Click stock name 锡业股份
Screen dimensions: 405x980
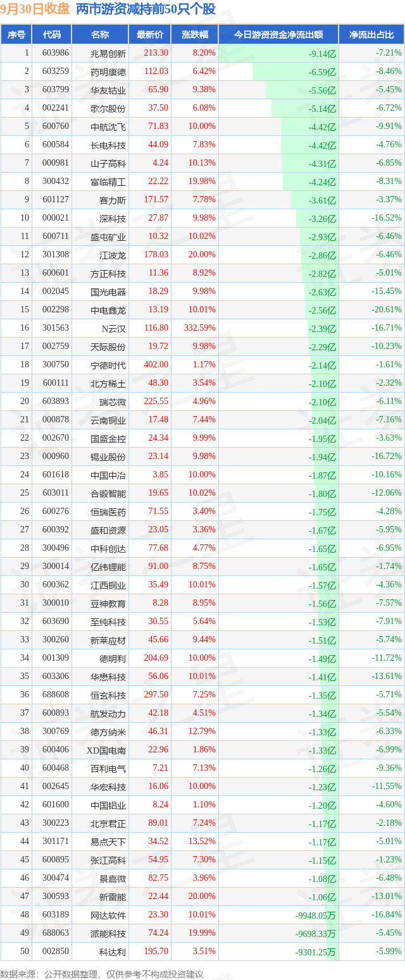(x=108, y=457)
